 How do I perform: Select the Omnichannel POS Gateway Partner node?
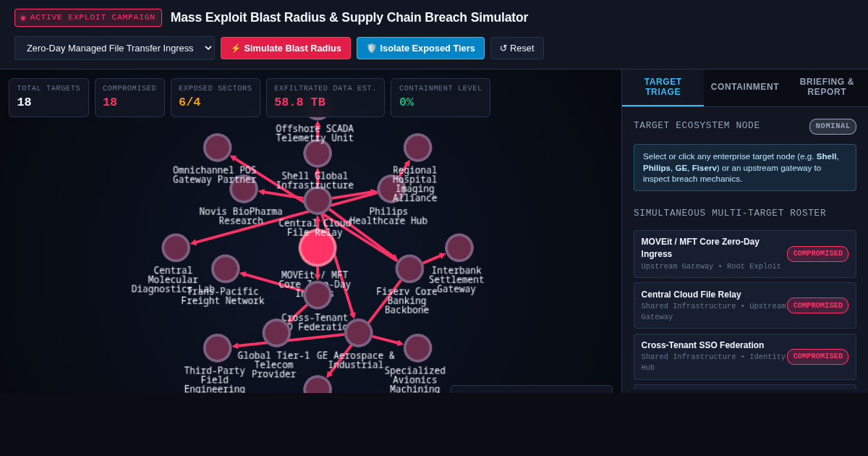217,148
